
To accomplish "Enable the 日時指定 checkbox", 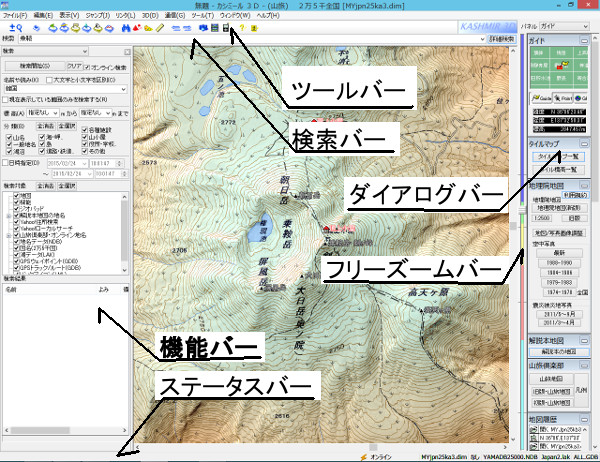I will [7, 162].
